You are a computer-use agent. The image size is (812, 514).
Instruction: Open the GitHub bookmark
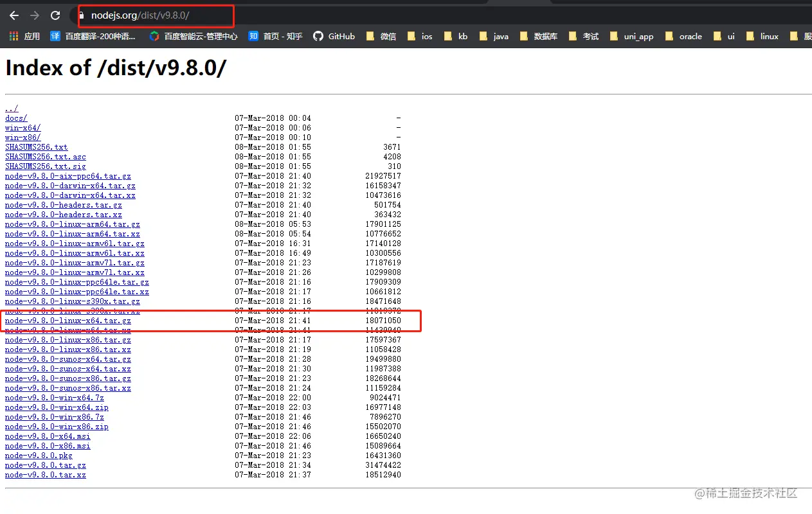point(334,37)
